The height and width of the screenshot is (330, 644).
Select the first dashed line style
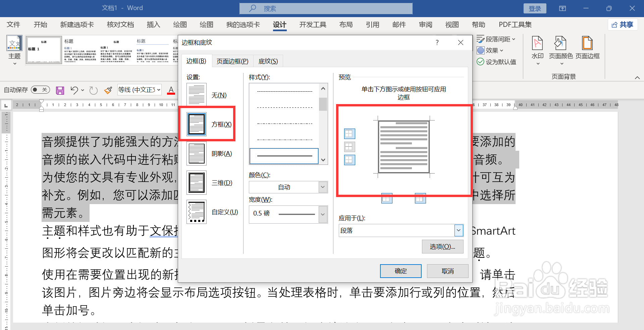click(x=284, y=91)
